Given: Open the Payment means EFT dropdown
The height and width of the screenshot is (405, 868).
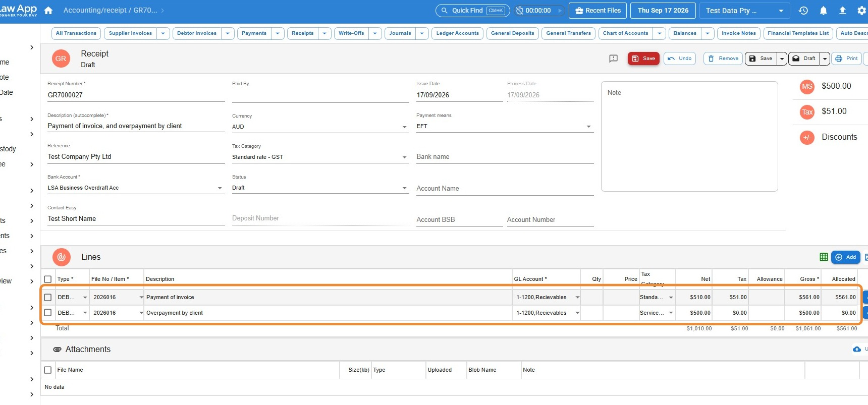Looking at the screenshot, I should [x=505, y=127].
